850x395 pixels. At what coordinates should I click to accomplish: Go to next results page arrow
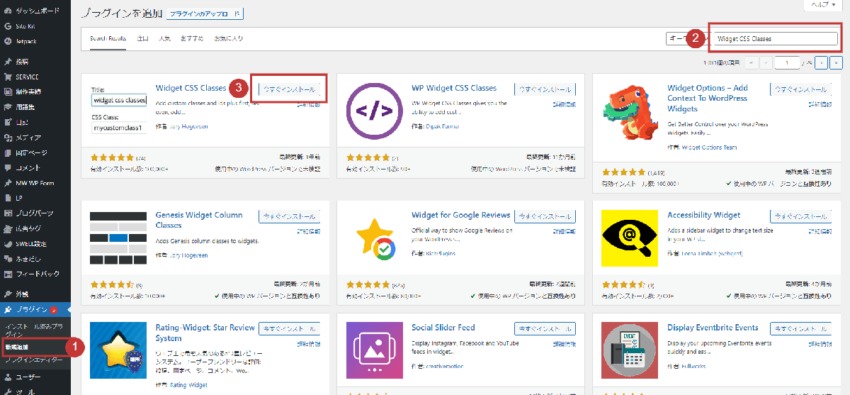click(x=822, y=63)
